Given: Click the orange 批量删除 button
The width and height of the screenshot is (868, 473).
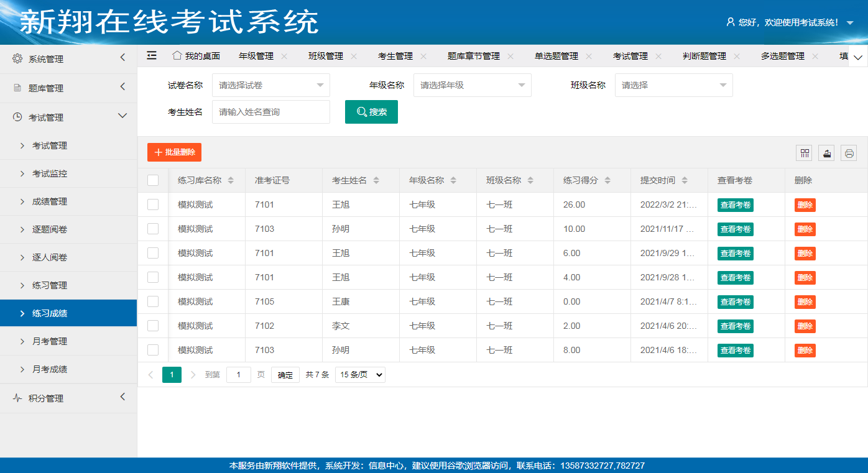Looking at the screenshot, I should 174,152.
